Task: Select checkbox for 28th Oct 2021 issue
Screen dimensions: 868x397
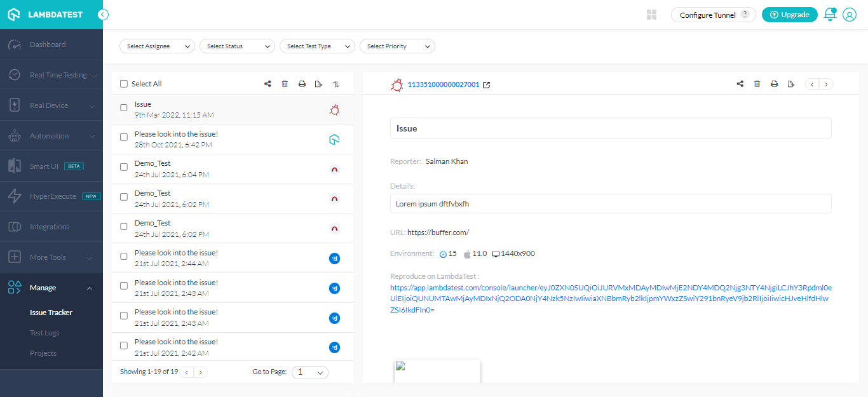Action: [124, 137]
